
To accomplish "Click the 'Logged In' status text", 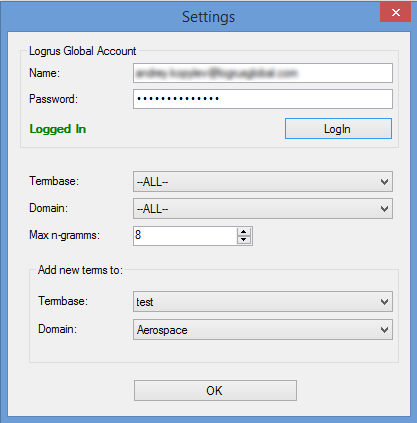I will (x=58, y=129).
